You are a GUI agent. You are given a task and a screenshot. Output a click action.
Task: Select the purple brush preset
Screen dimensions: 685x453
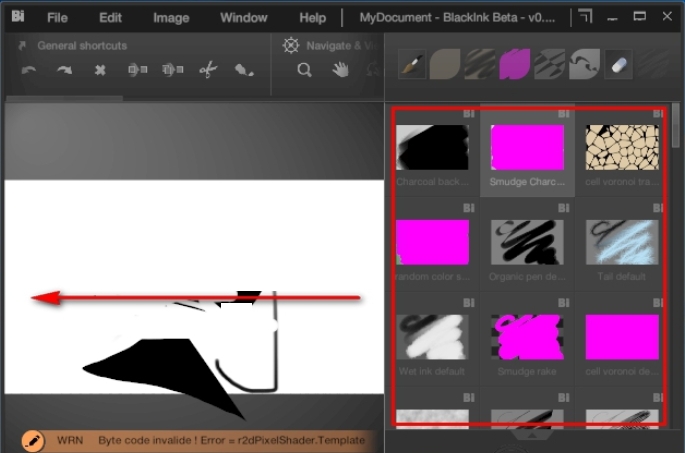pos(515,65)
